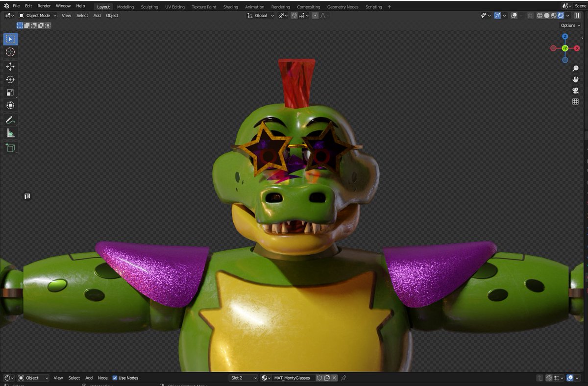This screenshot has width=588, height=386.
Task: Select the Add Cube tool
Action: 10,147
